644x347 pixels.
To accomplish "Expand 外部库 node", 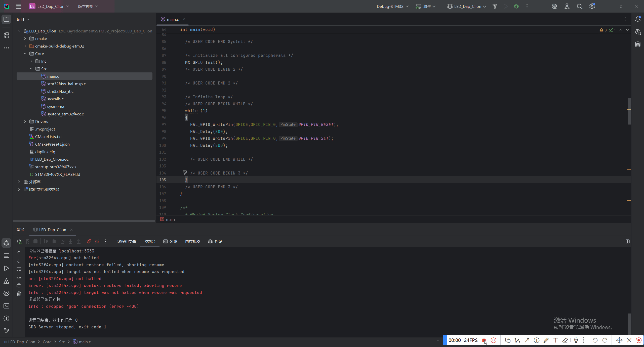I will tap(19, 182).
